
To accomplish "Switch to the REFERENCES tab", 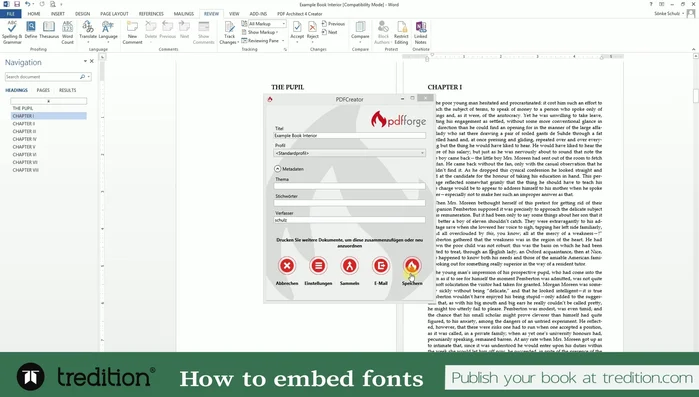I will 151,14.
